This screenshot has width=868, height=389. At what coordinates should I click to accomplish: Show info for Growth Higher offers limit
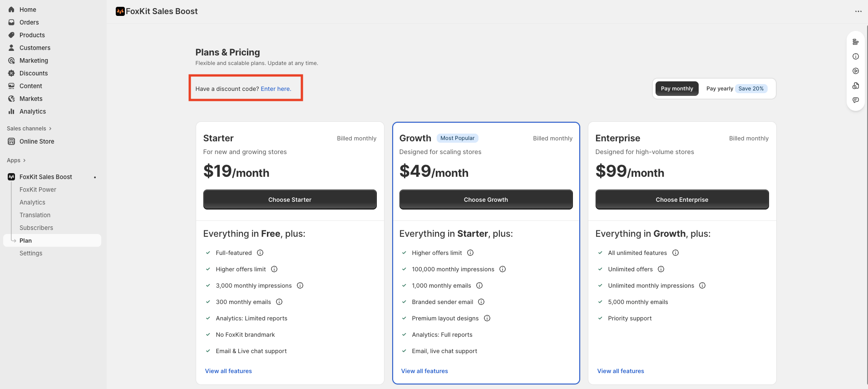(x=470, y=253)
